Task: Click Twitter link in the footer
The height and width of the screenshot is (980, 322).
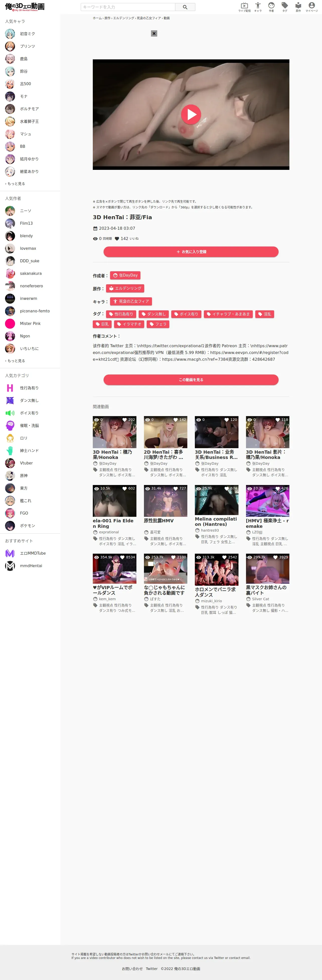Action: (x=152, y=968)
